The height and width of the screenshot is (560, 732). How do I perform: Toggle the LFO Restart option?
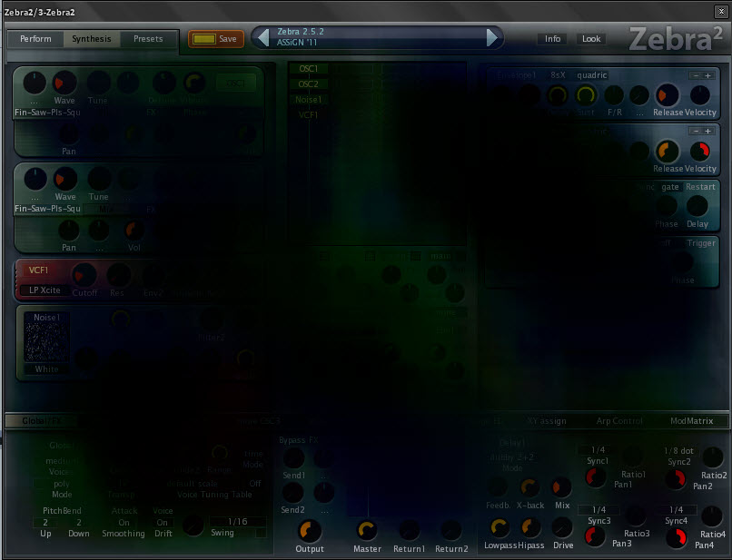tap(700, 187)
